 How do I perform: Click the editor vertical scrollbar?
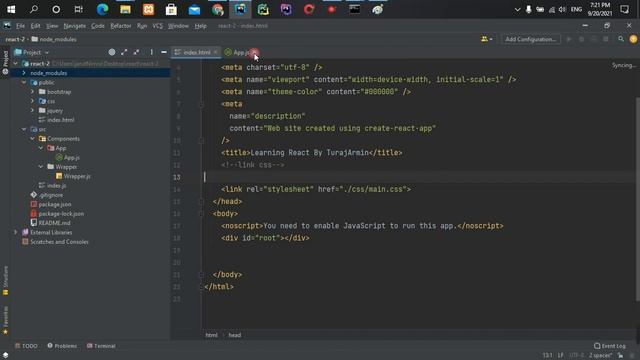point(637,200)
